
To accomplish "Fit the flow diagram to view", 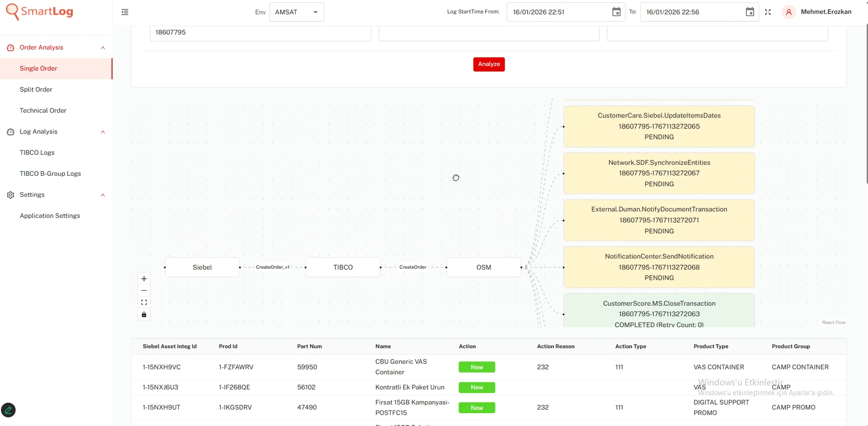I will click(144, 303).
